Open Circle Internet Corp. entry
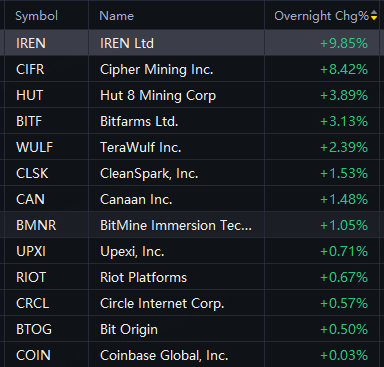Viewport: 384px width, 367px height. tap(192, 303)
